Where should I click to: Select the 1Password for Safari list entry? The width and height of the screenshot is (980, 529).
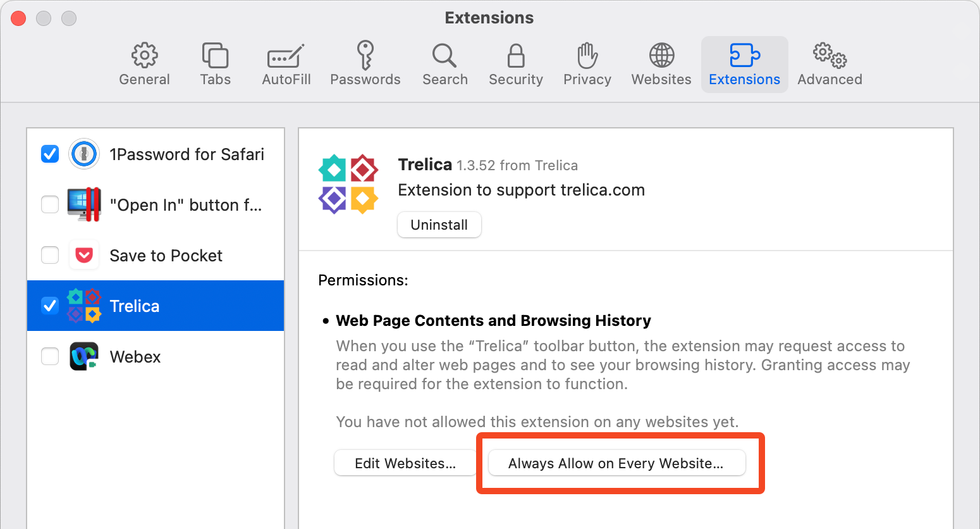pos(156,154)
